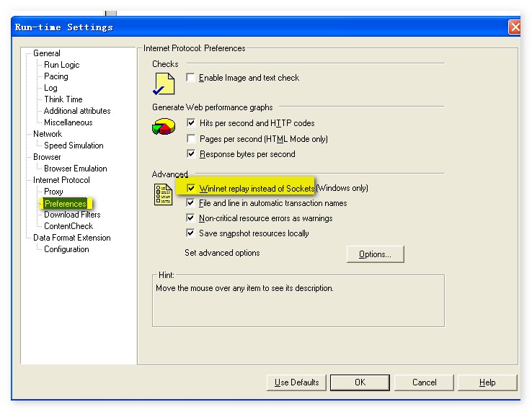Open Speed Simulation settings
Image resolution: width=532 pixels, height=412 pixels.
[74, 145]
